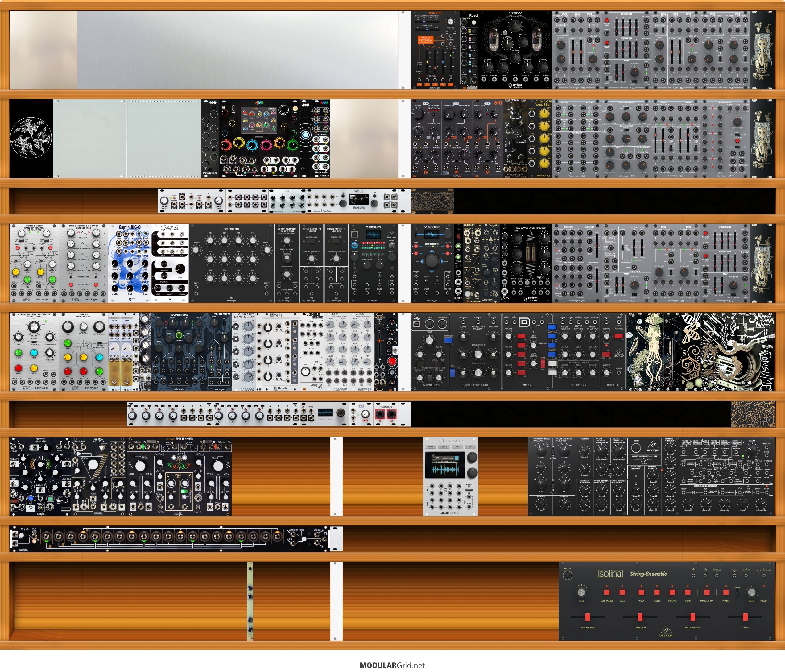Click the Micro SD slot on bitbox micro
The width and height of the screenshot is (785, 672).
[469, 490]
